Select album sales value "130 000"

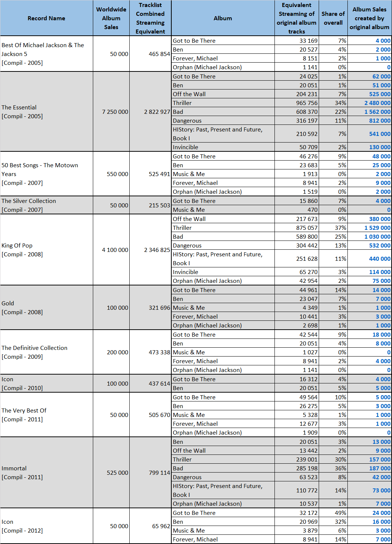380,147
